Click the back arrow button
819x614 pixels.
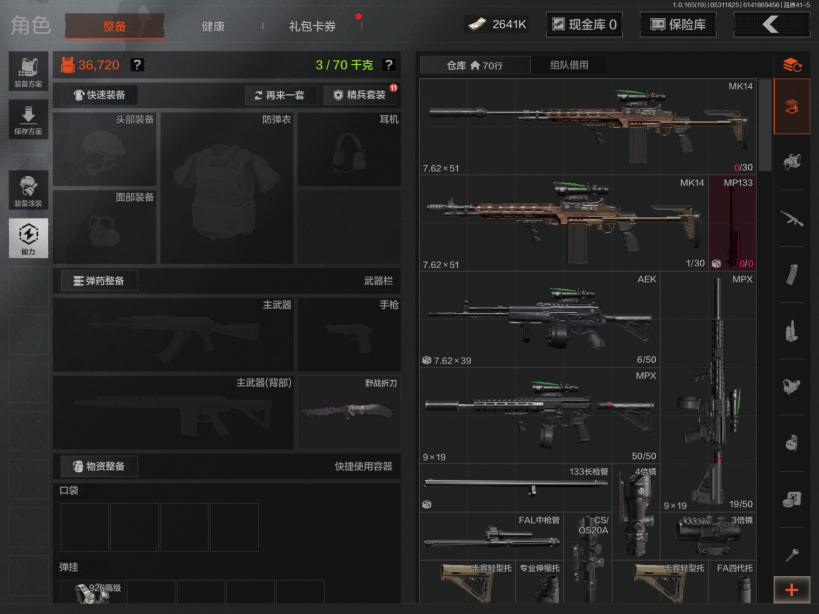[771, 25]
